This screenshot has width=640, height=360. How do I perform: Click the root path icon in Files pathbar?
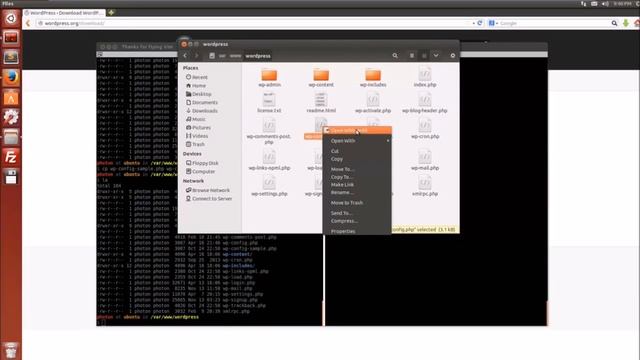(x=212, y=56)
